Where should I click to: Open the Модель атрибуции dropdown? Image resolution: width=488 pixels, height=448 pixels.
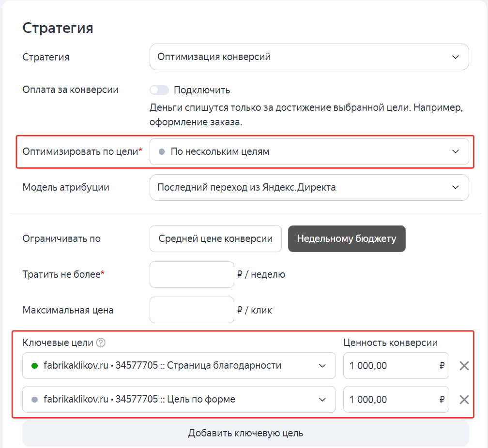309,187
